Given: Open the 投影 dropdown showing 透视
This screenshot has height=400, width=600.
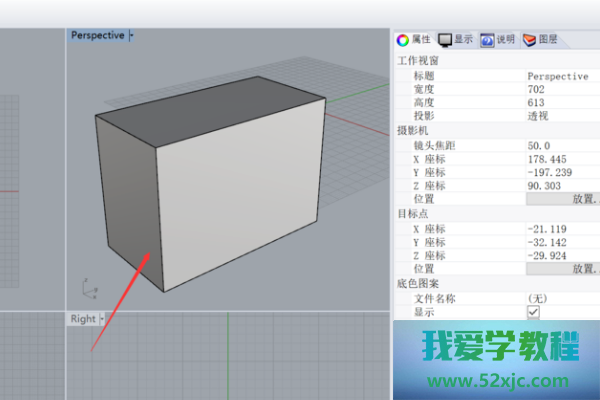Looking at the screenshot, I should click(560, 116).
